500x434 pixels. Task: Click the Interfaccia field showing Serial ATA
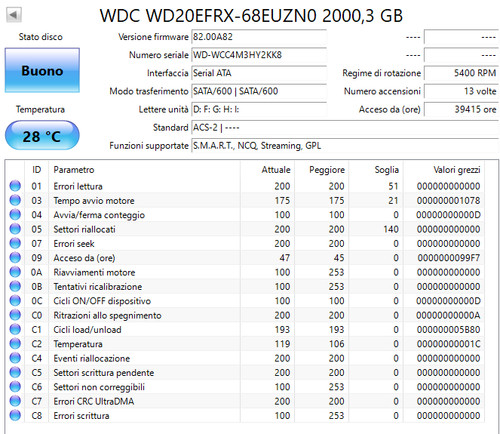click(x=259, y=73)
